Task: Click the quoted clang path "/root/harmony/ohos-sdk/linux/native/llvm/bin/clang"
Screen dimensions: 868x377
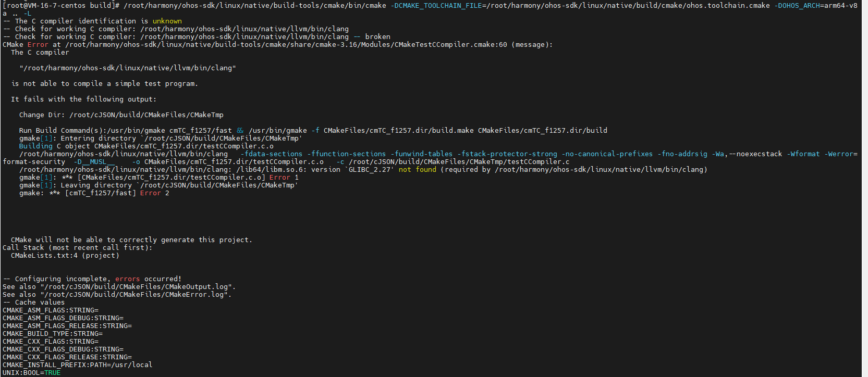Action: pyautogui.click(x=128, y=68)
